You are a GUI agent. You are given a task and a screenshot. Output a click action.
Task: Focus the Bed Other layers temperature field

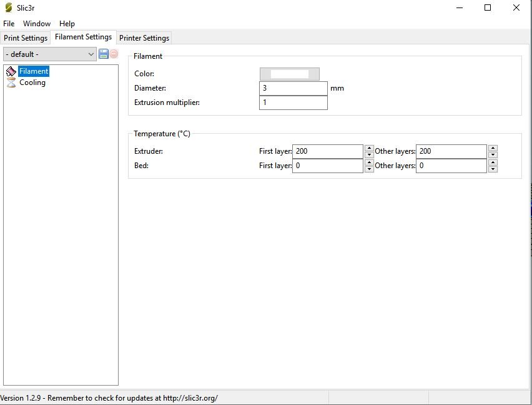click(x=451, y=166)
